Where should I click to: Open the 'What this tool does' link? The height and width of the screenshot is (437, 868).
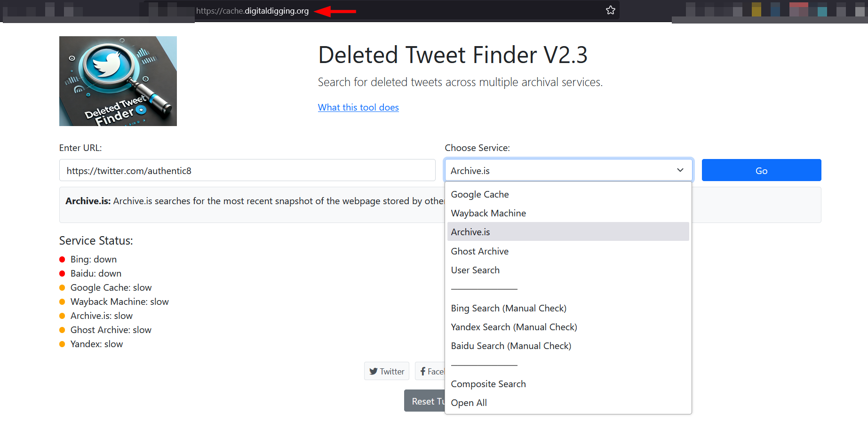[358, 107]
